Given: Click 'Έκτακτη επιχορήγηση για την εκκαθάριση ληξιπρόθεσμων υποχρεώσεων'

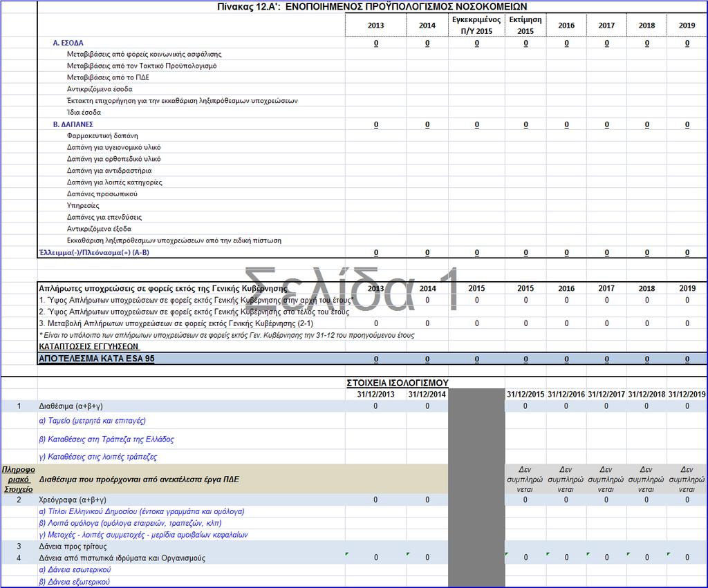Looking at the screenshot, I should [x=183, y=101].
